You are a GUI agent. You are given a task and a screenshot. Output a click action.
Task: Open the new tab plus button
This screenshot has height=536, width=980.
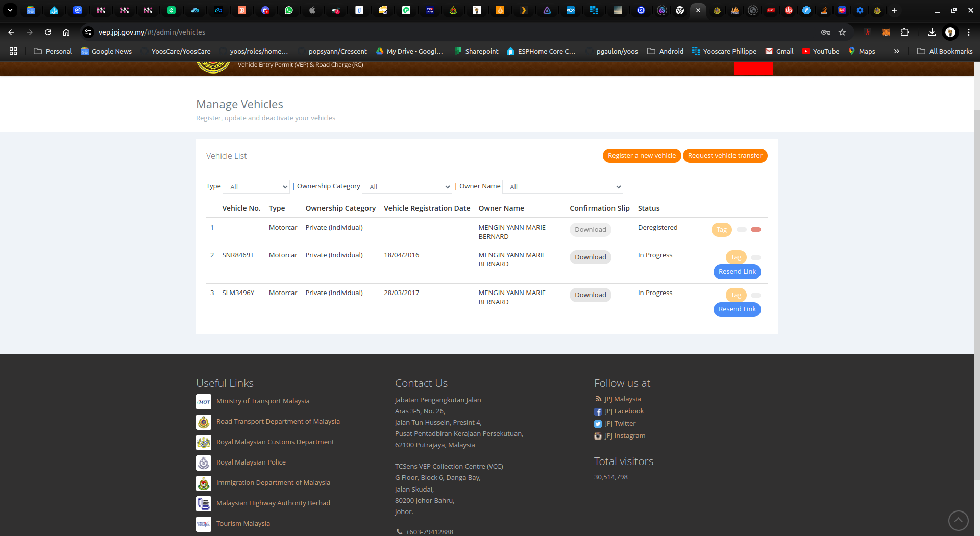(894, 10)
